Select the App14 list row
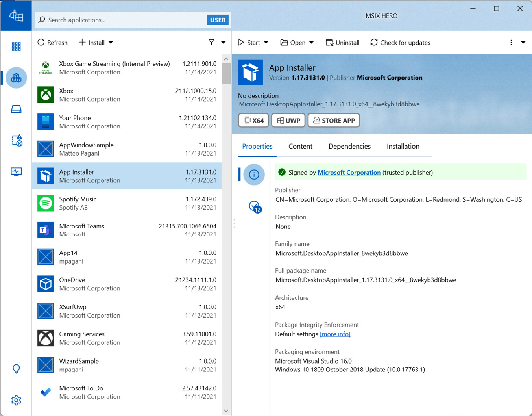532x416 pixels. click(127, 257)
